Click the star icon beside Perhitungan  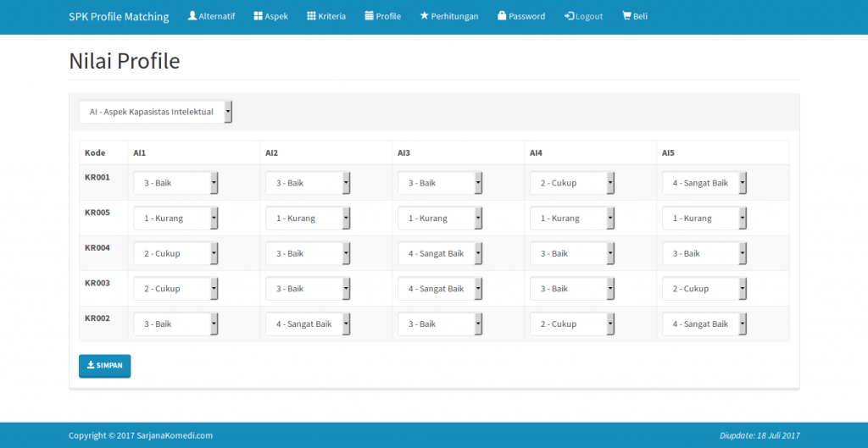[x=425, y=16]
